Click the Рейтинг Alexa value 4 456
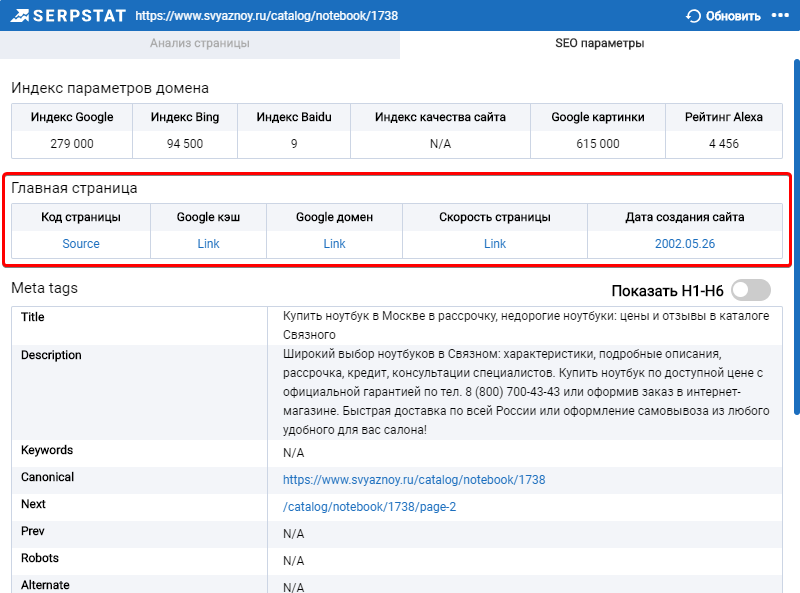The height and width of the screenshot is (593, 800). click(x=723, y=144)
